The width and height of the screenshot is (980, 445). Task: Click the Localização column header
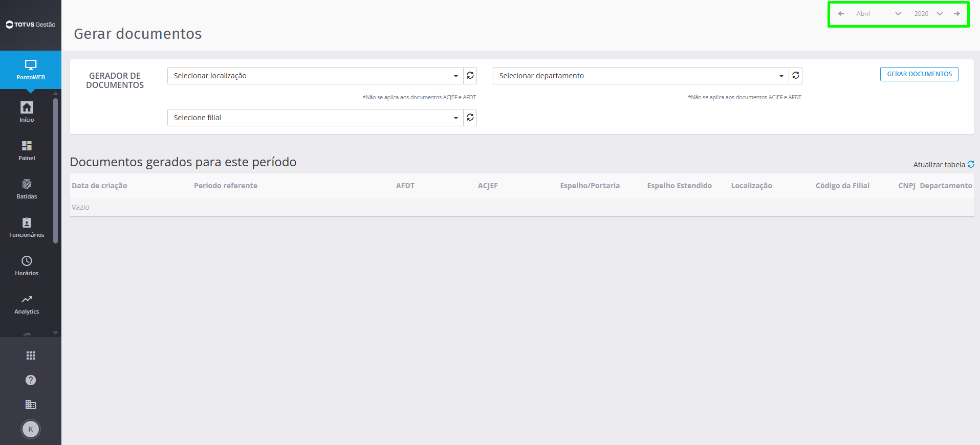click(751, 186)
